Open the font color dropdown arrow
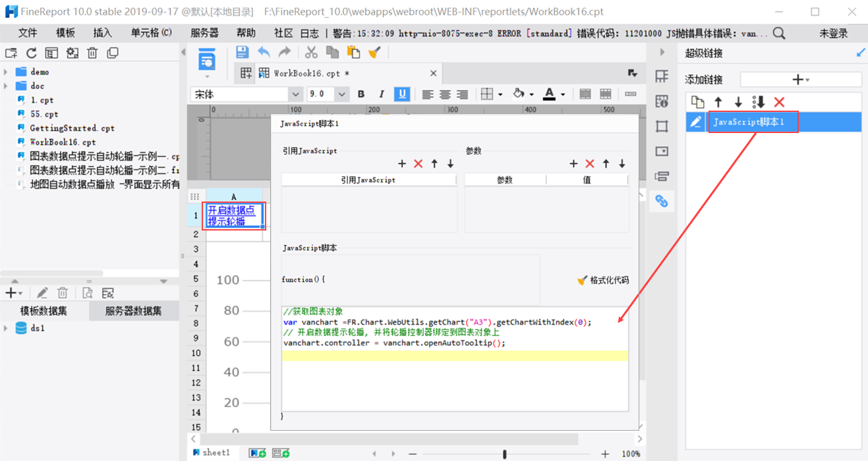Screen dimensions: 868x461 pyautogui.click(x=563, y=95)
